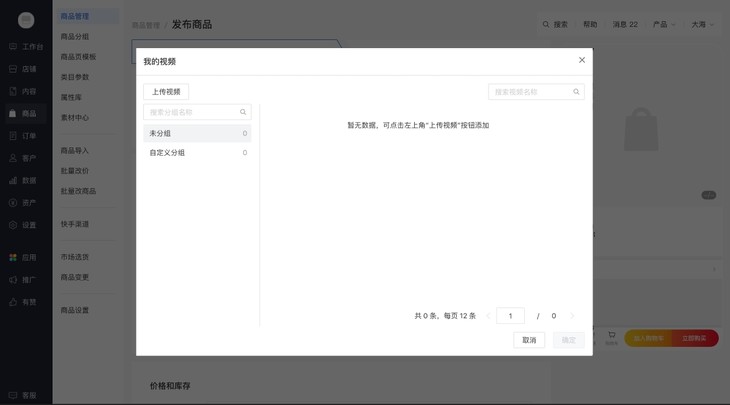730x405 pixels.
Task: Go to next page using right chevron
Action: tap(572, 316)
